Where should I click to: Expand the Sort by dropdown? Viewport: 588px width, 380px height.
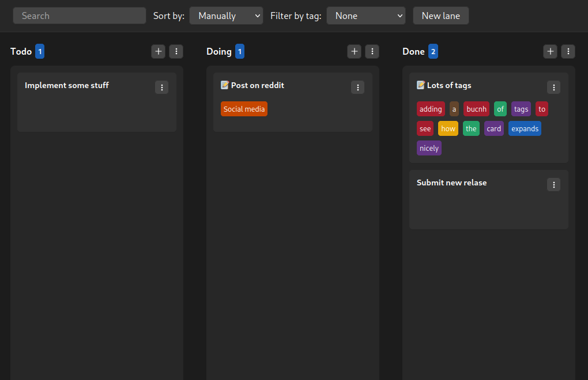pos(226,16)
